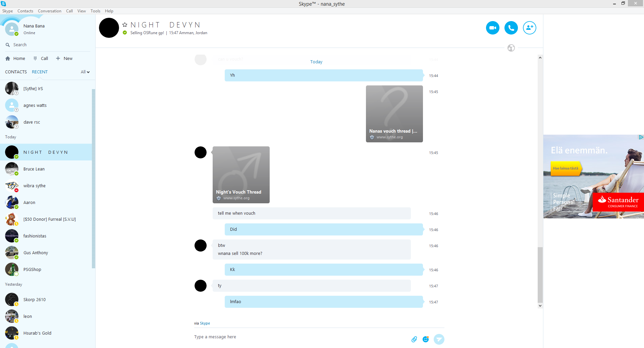Screen dimensions: 644x348
Task: Click the attach file paperclip icon
Action: tap(414, 339)
